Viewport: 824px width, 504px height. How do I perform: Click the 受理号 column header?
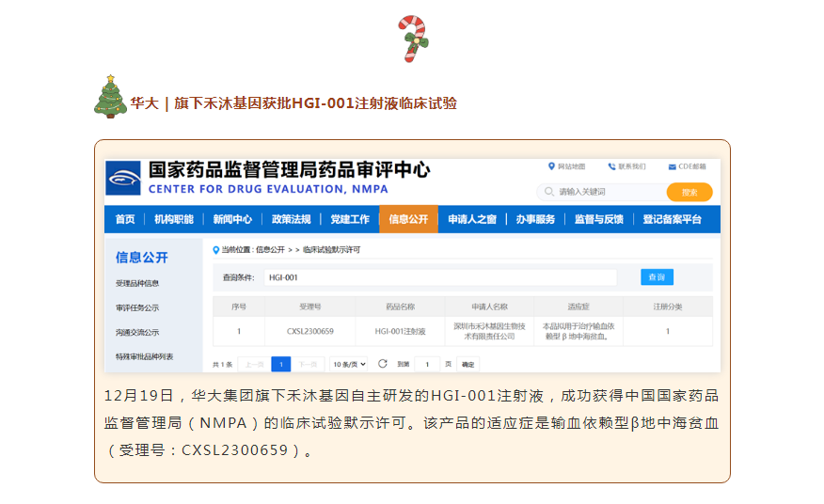coord(310,307)
